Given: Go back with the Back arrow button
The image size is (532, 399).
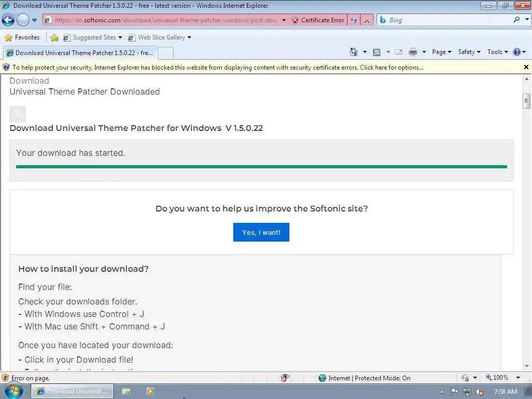Looking at the screenshot, I should (x=8, y=20).
